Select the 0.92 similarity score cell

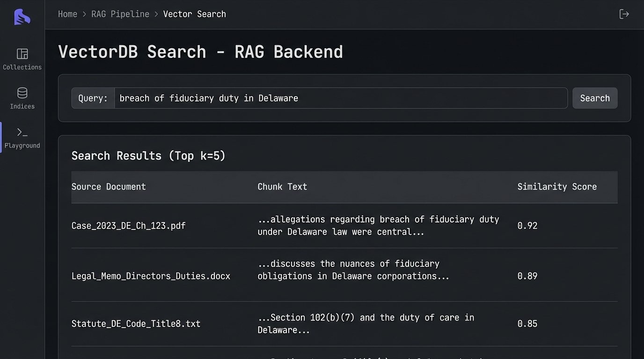click(x=527, y=225)
